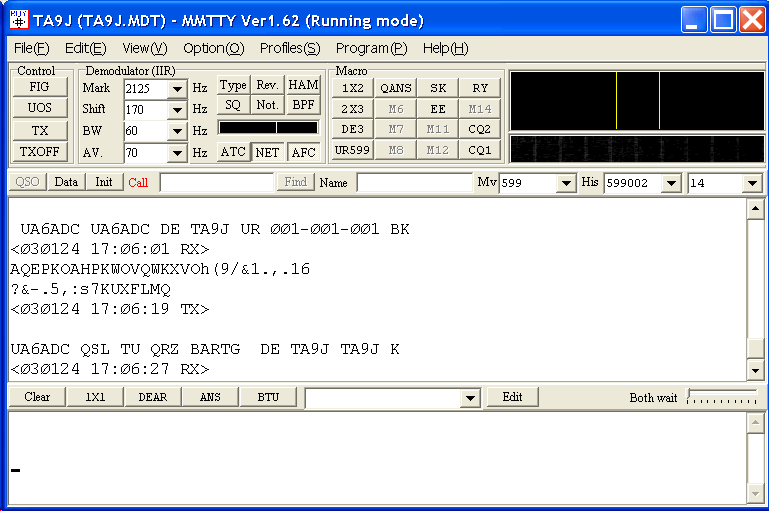Open the BW value dropdown
Viewport: 769px width, 511px height.
point(177,131)
